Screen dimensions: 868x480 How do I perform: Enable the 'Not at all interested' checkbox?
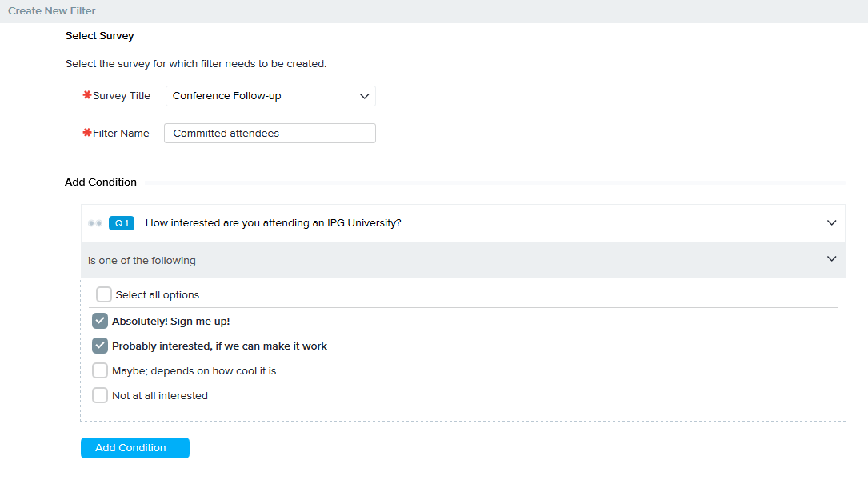[x=100, y=395]
